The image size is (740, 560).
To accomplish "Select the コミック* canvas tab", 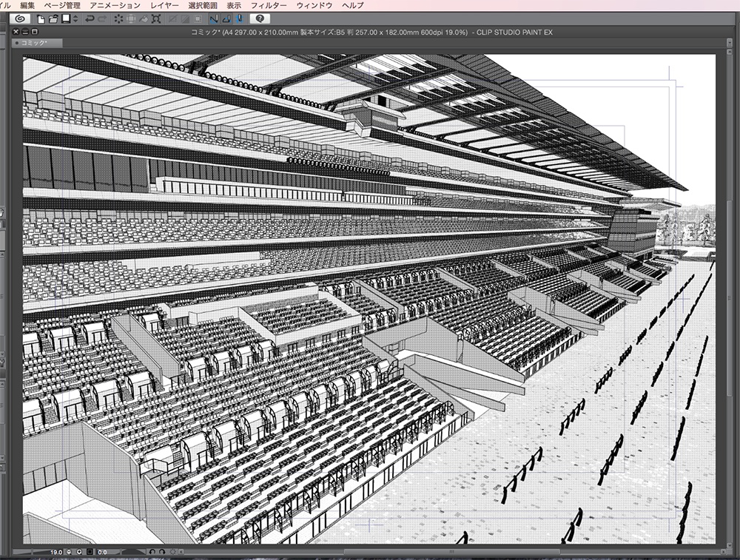I will point(37,43).
